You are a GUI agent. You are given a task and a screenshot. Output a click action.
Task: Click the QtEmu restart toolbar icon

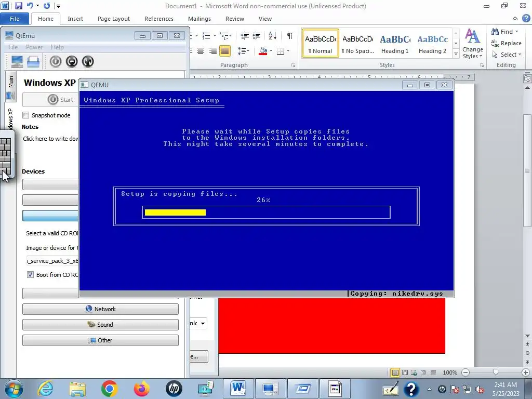tap(87, 61)
